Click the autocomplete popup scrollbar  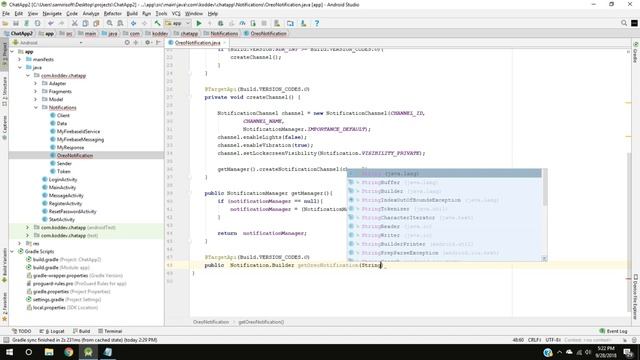[x=544, y=188]
